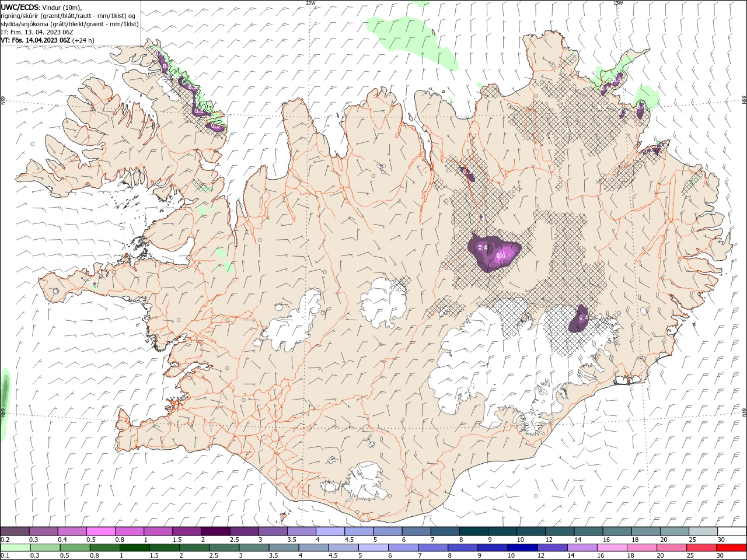Click the lower legend swatch labeled 7
747x560 pixels.
(433, 548)
